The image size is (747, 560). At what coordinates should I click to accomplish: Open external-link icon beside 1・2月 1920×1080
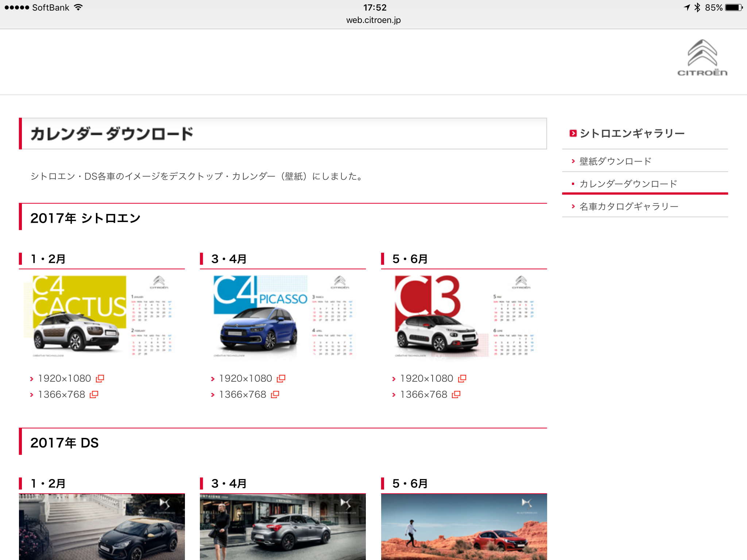(100, 378)
